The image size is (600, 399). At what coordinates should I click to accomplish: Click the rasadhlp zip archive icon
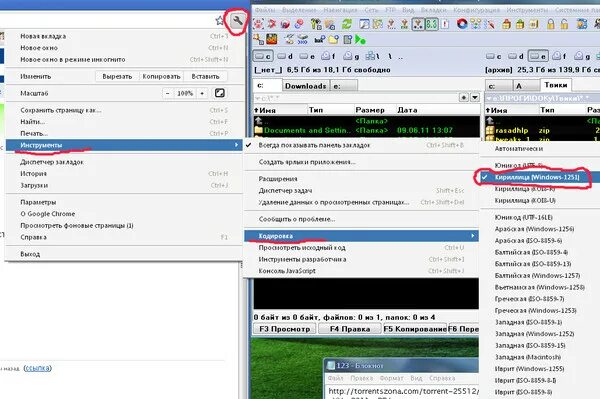(490, 130)
